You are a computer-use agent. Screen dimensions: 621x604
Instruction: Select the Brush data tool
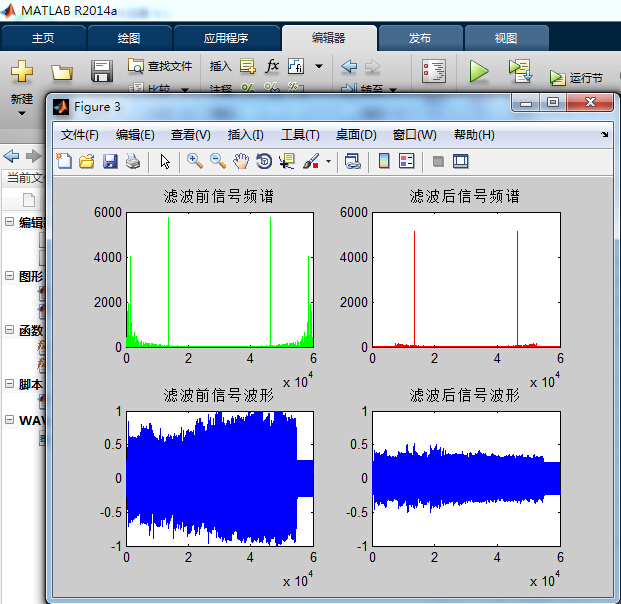click(x=311, y=161)
